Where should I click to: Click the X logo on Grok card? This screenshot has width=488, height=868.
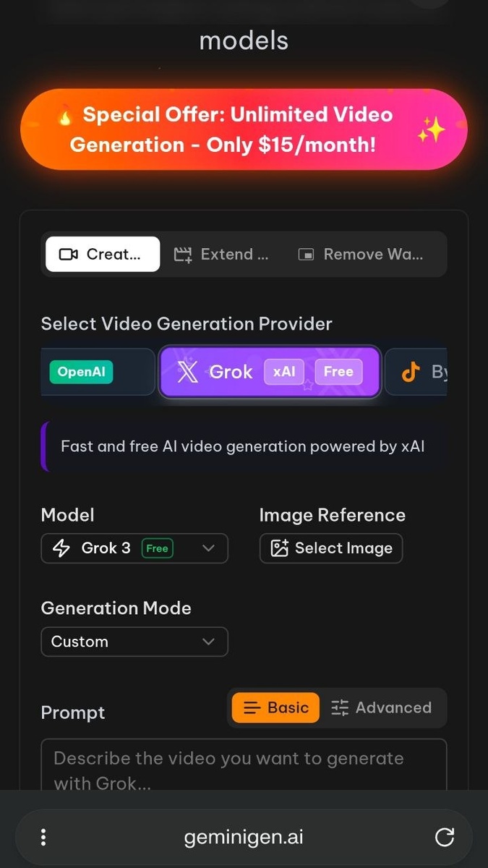(187, 372)
